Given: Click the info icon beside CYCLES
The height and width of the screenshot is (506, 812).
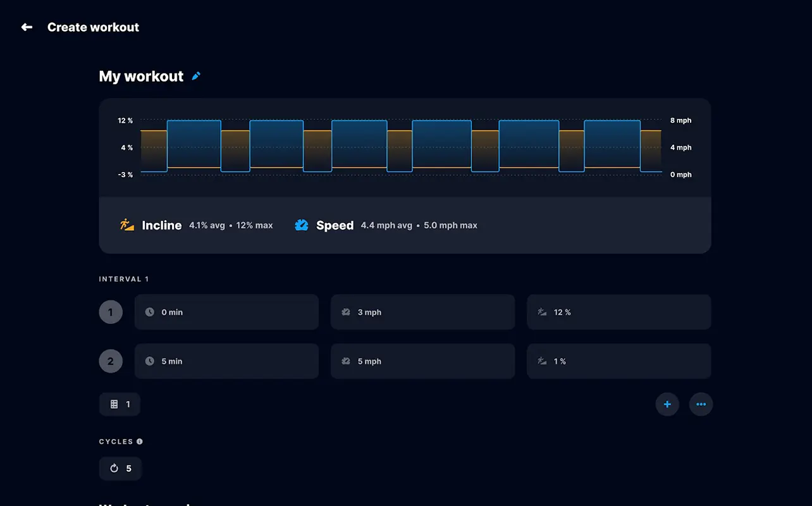Looking at the screenshot, I should [140, 441].
